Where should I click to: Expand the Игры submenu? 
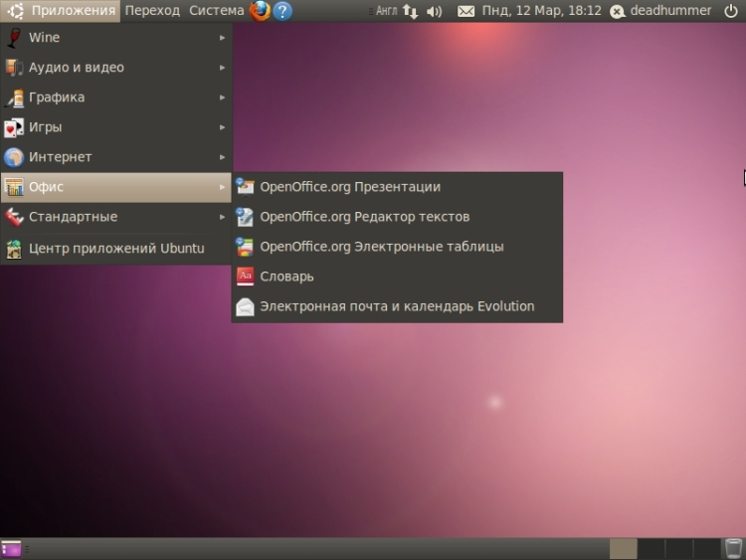pyautogui.click(x=45, y=127)
